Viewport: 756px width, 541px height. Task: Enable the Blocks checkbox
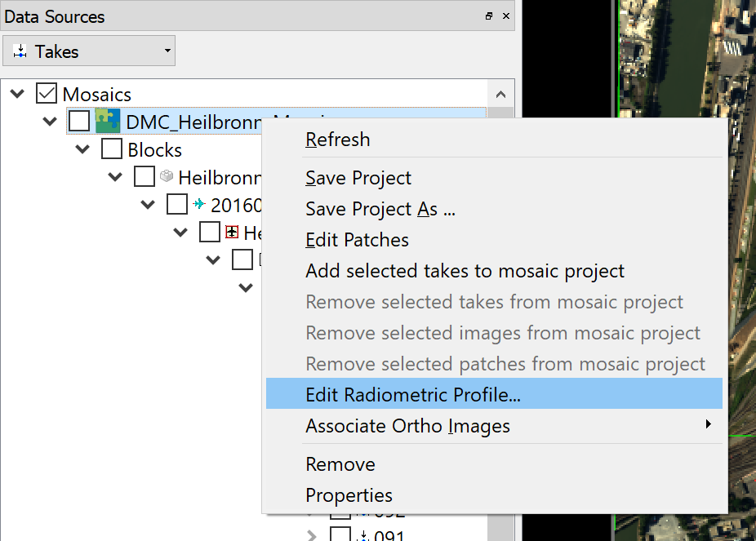112,149
